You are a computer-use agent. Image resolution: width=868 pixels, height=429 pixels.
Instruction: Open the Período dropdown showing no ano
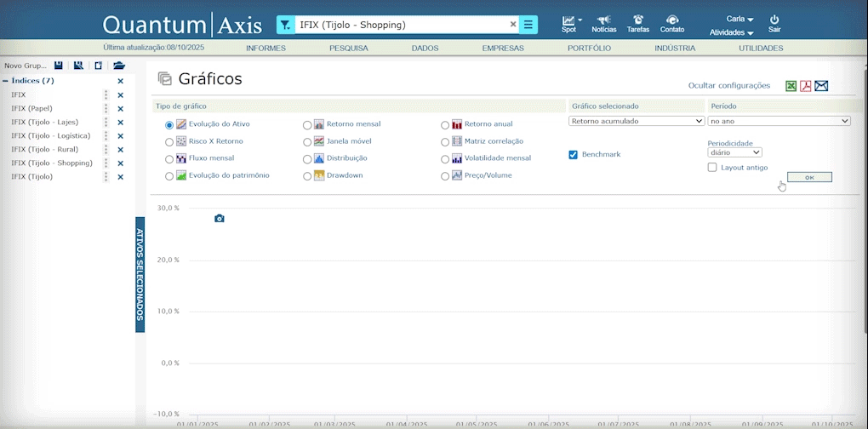[779, 121]
